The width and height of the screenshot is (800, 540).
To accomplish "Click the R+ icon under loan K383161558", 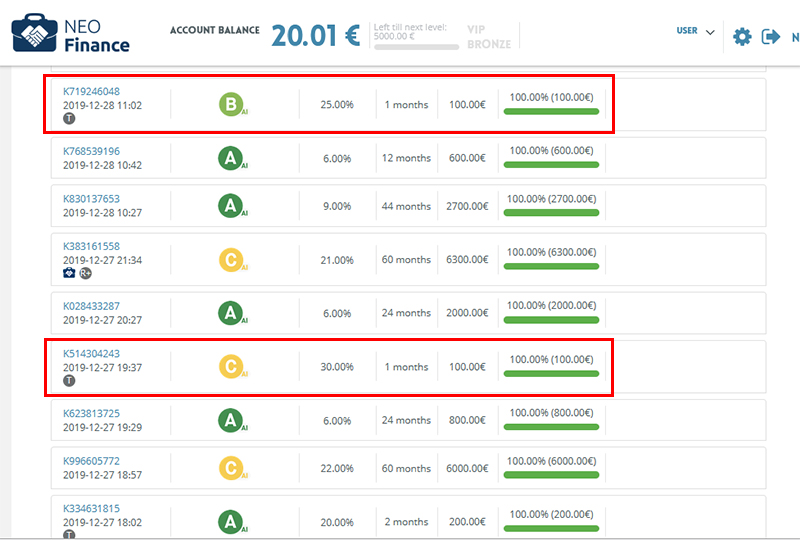I will point(85,273).
